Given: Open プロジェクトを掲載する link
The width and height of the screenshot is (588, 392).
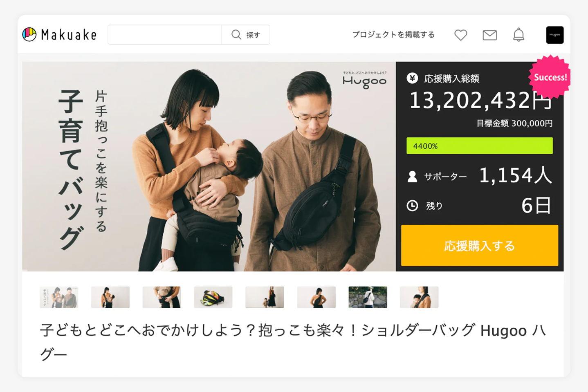Looking at the screenshot, I should (x=393, y=35).
